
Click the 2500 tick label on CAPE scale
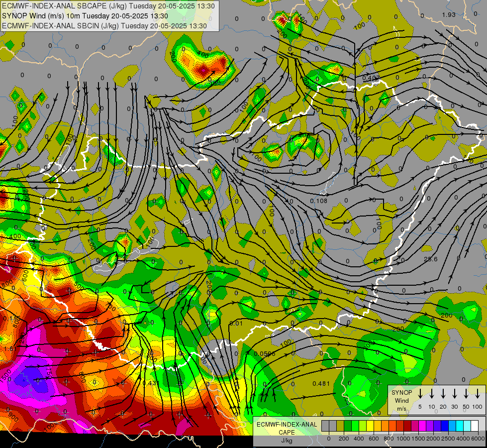[x=448, y=439]
